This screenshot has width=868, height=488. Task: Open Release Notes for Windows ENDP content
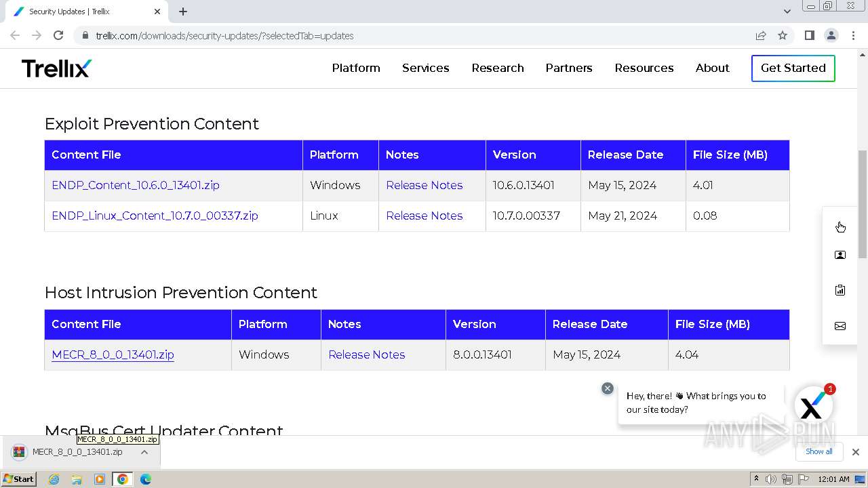tap(425, 185)
